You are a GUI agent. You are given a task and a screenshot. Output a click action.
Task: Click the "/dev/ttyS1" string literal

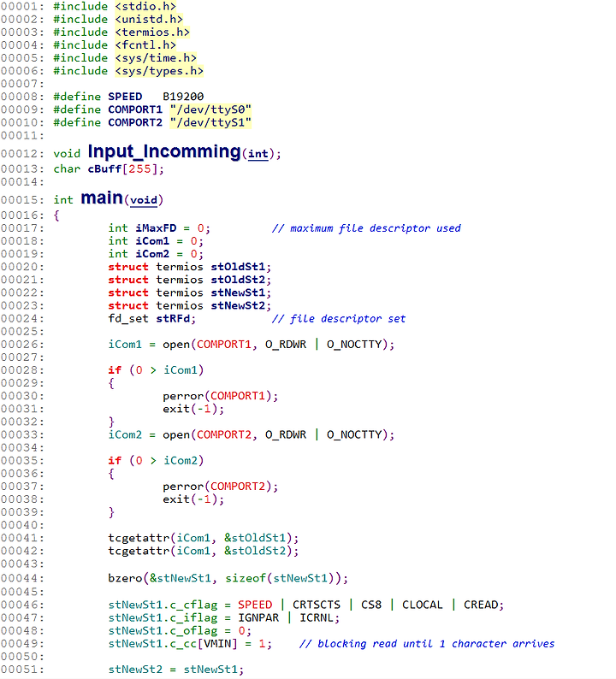210,122
